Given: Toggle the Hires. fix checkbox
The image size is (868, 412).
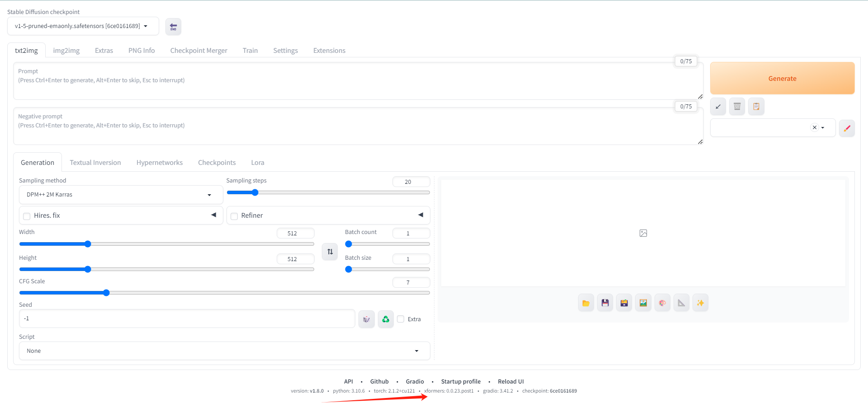Looking at the screenshot, I should (27, 216).
